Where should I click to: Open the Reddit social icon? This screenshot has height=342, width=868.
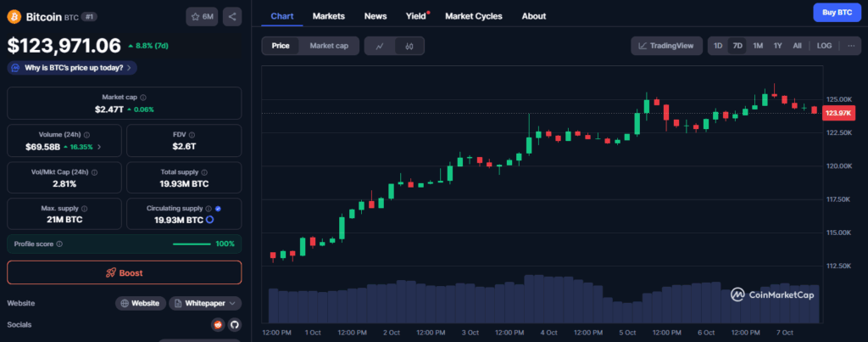pos(218,325)
